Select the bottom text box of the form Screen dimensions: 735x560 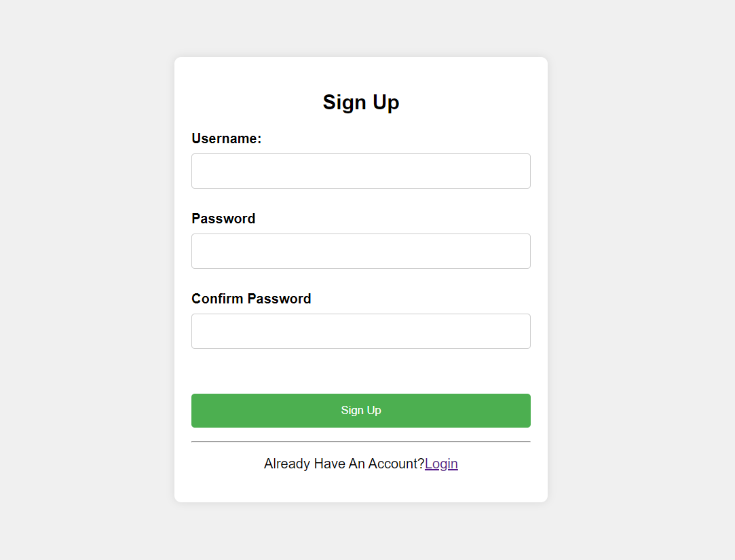point(360,331)
